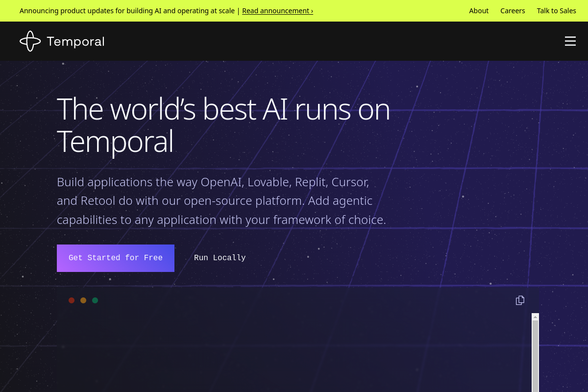Go to the About page
The width and height of the screenshot is (588, 392).
[479, 11]
